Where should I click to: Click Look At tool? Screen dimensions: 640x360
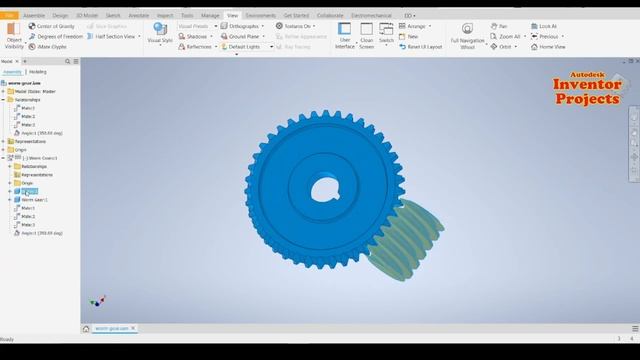pos(544,26)
